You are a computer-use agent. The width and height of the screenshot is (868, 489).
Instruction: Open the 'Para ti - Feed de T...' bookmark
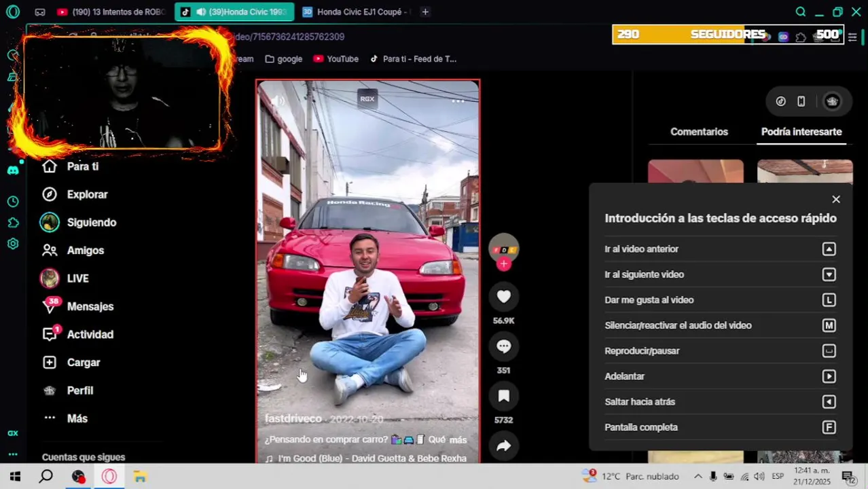pos(413,59)
